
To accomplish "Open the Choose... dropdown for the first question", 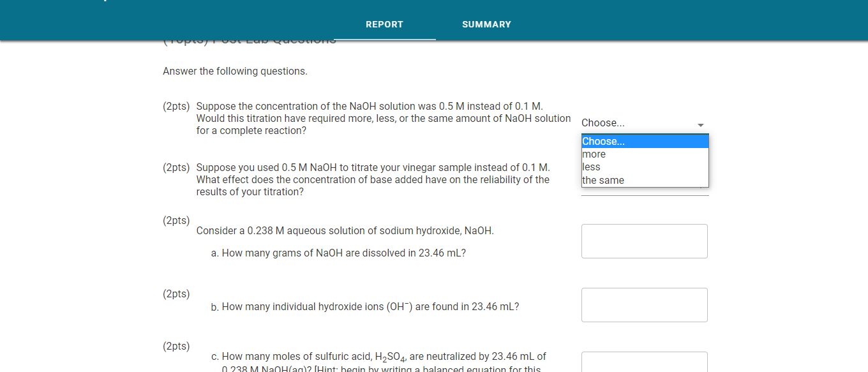I will tap(643, 123).
